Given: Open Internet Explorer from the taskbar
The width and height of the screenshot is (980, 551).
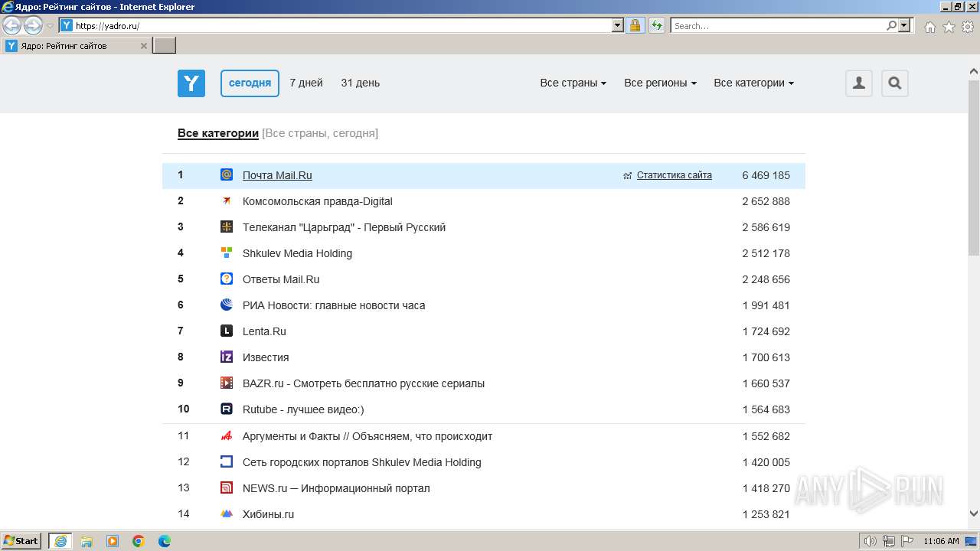Looking at the screenshot, I should tap(60, 541).
